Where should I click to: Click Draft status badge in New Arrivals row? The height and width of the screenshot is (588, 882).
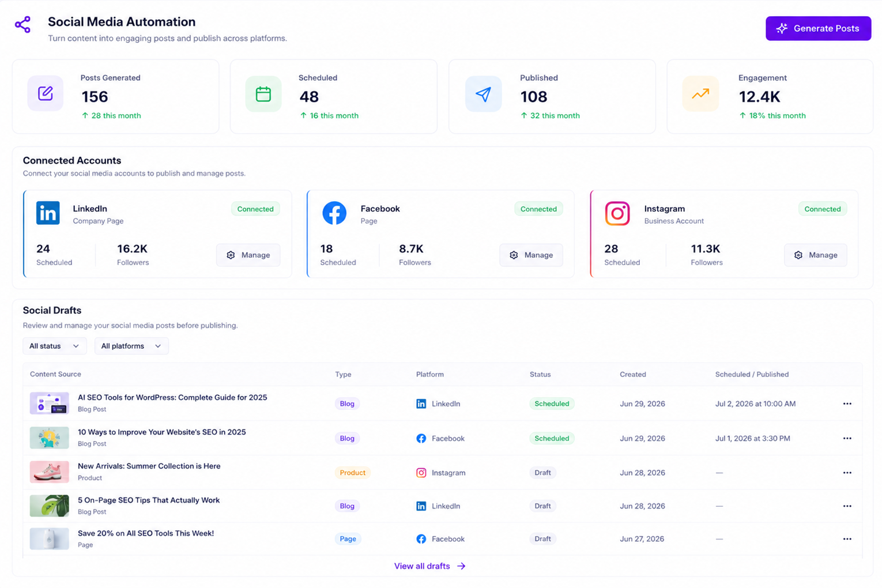[542, 473]
